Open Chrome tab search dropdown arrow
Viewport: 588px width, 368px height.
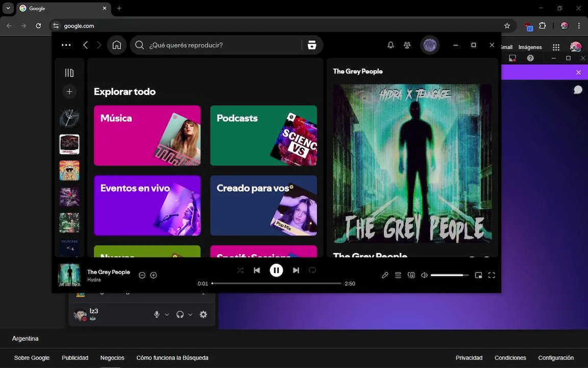pyautogui.click(x=8, y=8)
